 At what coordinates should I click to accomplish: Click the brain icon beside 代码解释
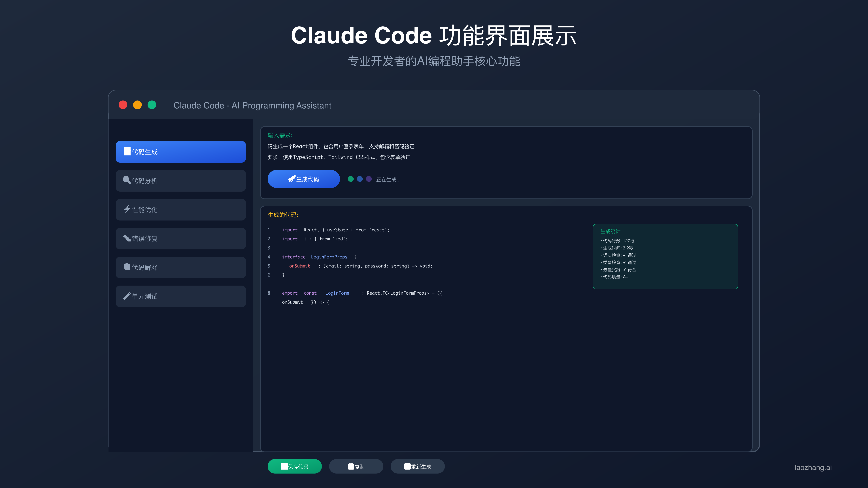(x=127, y=267)
